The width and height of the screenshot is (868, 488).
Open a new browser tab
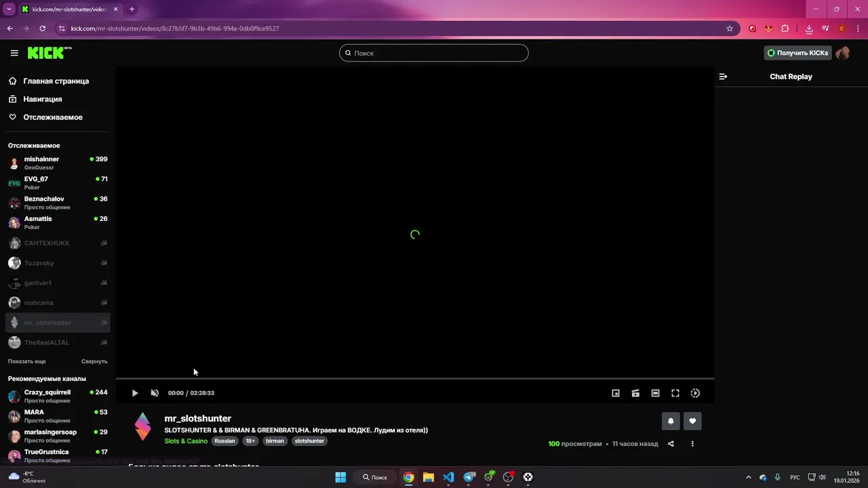coord(132,9)
